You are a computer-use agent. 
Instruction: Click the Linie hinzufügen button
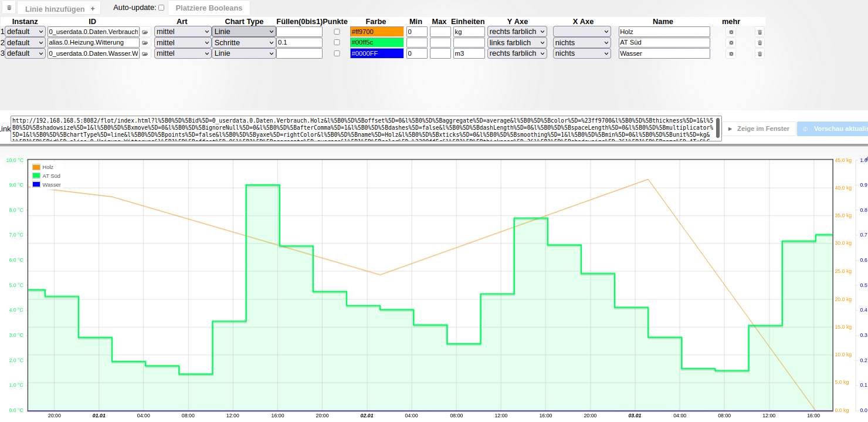(x=59, y=8)
